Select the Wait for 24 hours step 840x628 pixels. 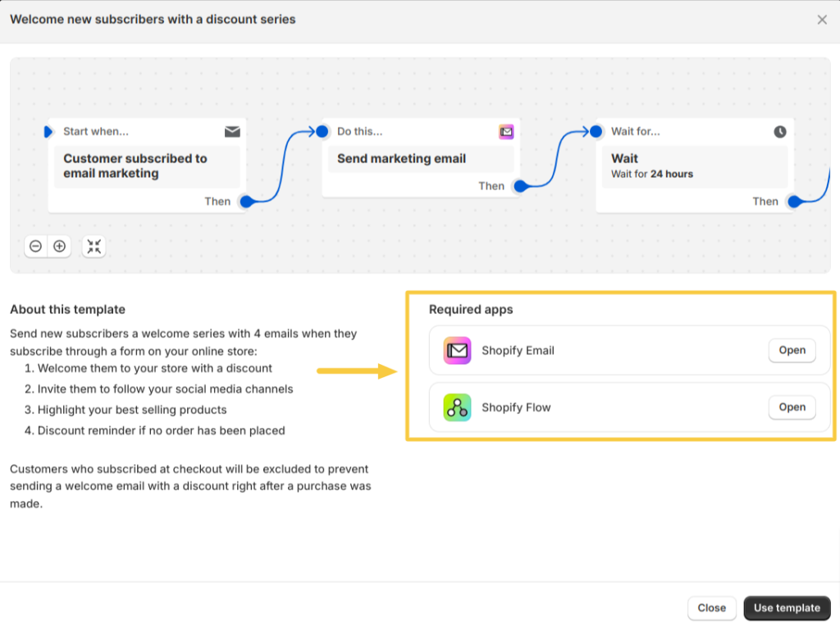point(694,166)
